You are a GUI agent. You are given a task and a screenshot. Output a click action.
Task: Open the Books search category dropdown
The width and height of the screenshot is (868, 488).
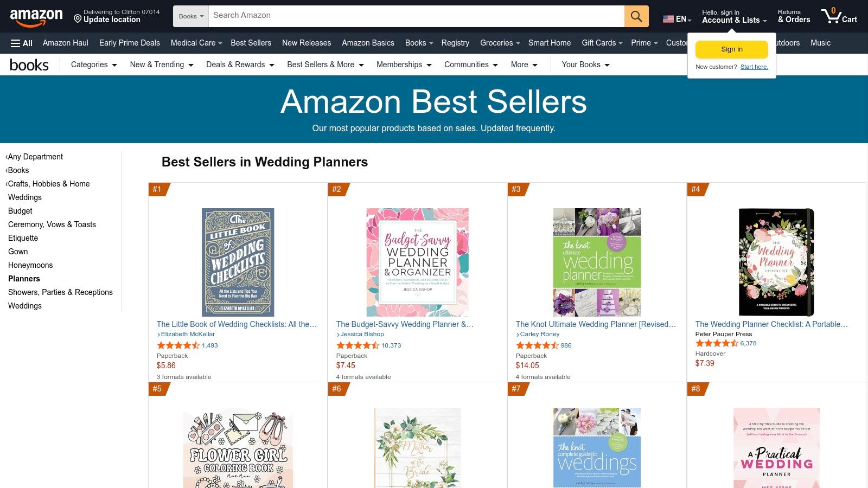pyautogui.click(x=191, y=16)
